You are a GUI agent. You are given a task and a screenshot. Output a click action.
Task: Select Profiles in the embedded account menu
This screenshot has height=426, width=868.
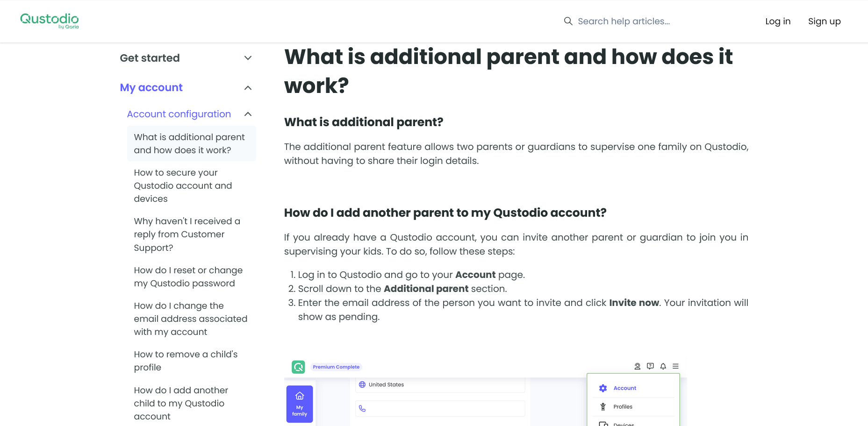[623, 407]
